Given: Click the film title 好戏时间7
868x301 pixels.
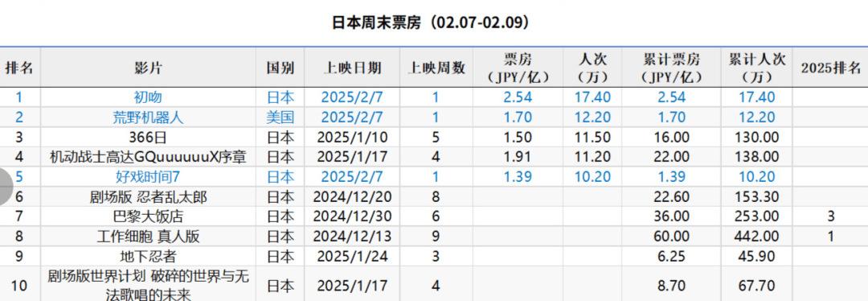Looking at the screenshot, I should 148,177.
